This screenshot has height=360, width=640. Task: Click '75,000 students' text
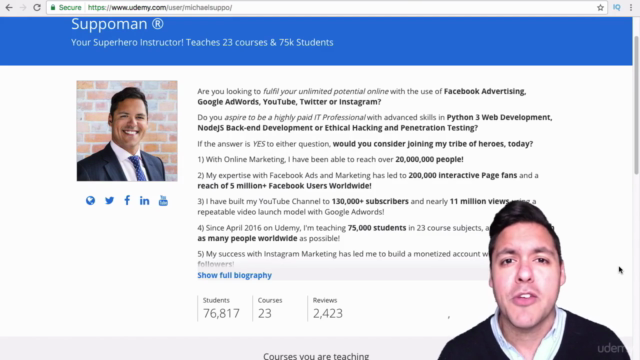(x=377, y=228)
